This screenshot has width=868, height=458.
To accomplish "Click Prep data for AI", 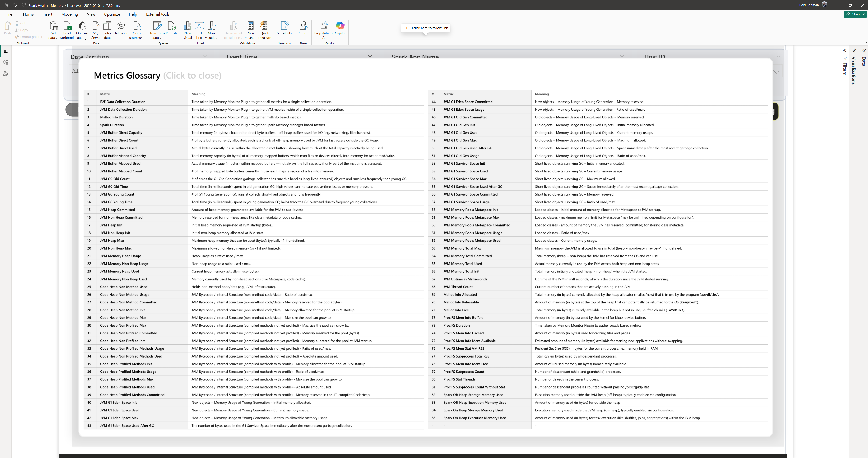I will tap(324, 30).
